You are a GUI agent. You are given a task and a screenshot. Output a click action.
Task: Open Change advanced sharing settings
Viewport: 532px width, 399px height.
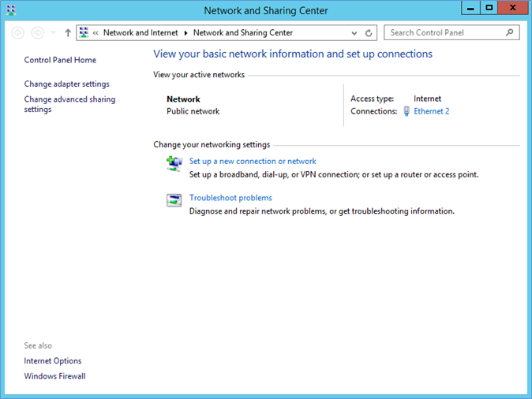point(69,104)
